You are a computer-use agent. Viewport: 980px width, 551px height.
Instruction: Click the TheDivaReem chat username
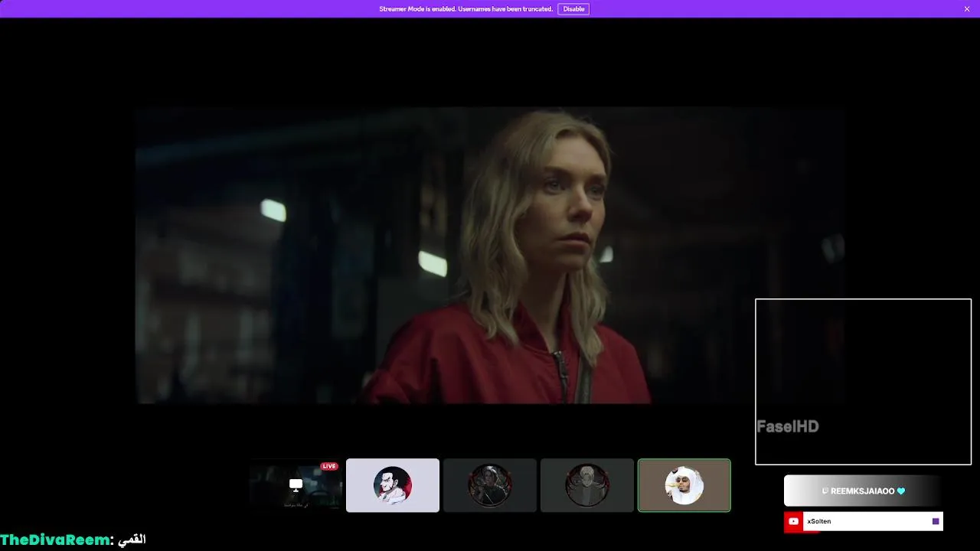point(55,540)
